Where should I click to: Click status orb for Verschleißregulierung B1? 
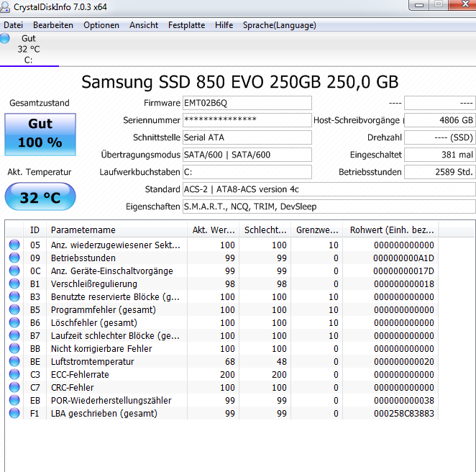tap(14, 283)
